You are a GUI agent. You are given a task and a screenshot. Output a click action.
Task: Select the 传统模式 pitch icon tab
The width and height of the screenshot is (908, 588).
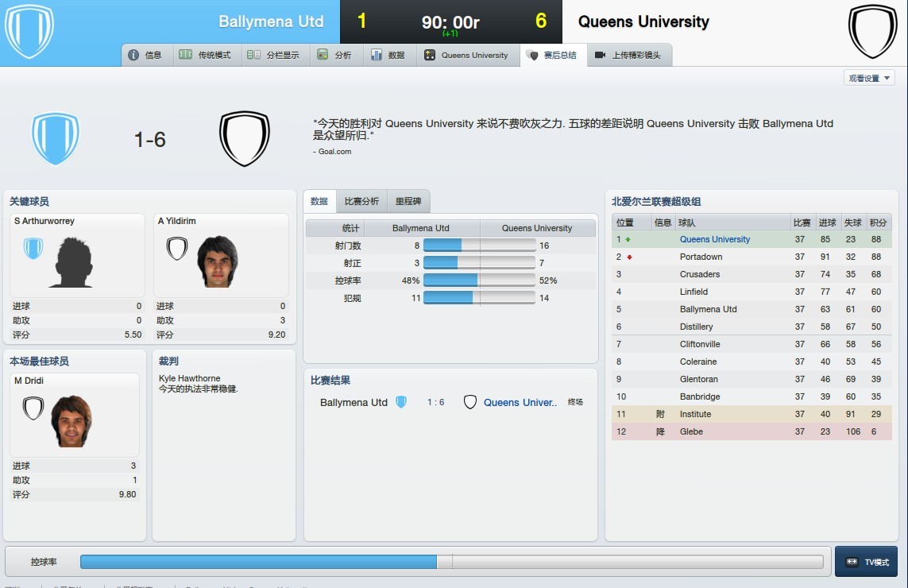tap(185, 55)
